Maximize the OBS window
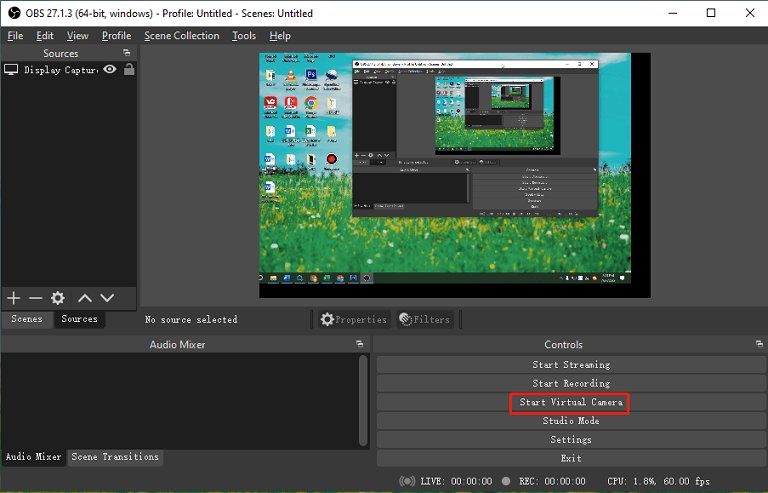768x493 pixels. click(x=711, y=13)
